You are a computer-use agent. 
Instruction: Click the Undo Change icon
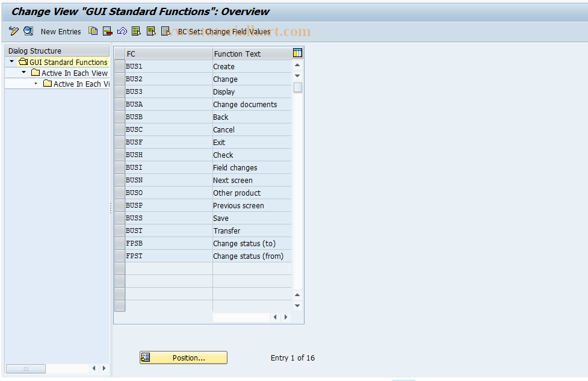point(122,31)
